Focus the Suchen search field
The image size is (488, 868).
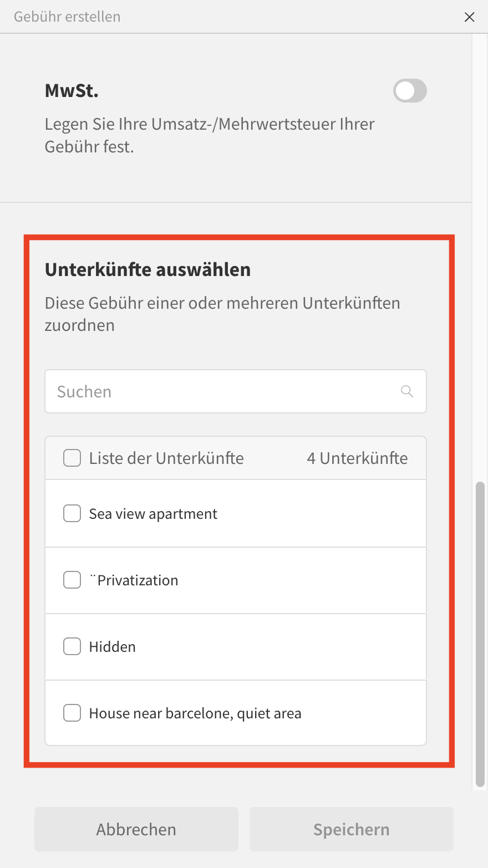click(222, 391)
